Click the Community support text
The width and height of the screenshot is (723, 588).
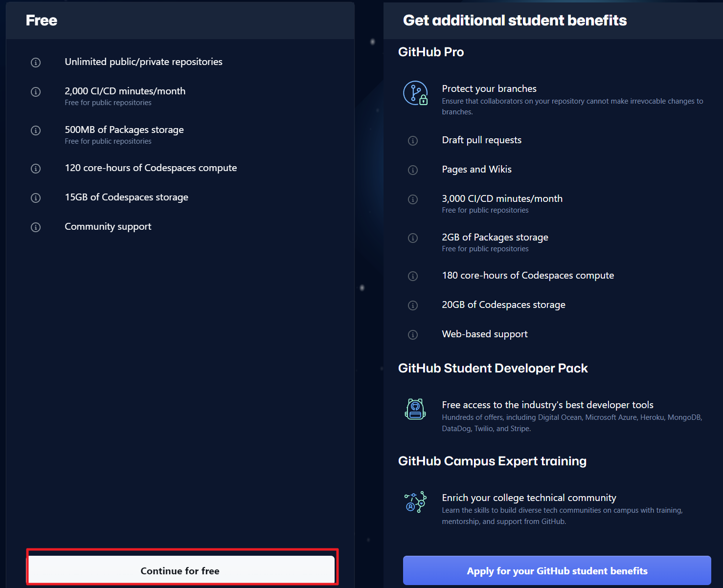pos(108,226)
